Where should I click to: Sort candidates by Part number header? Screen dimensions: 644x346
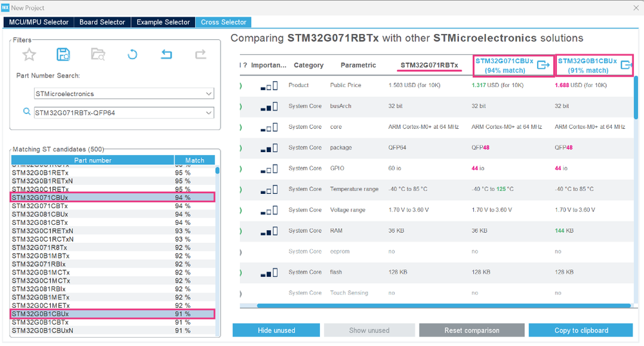tap(92, 160)
